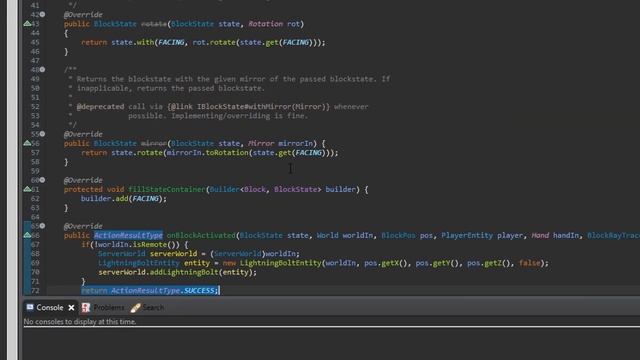Click 'No consoles to display at this time.' message
Image resolution: width=640 pixels, height=360 pixels.
coord(80,322)
